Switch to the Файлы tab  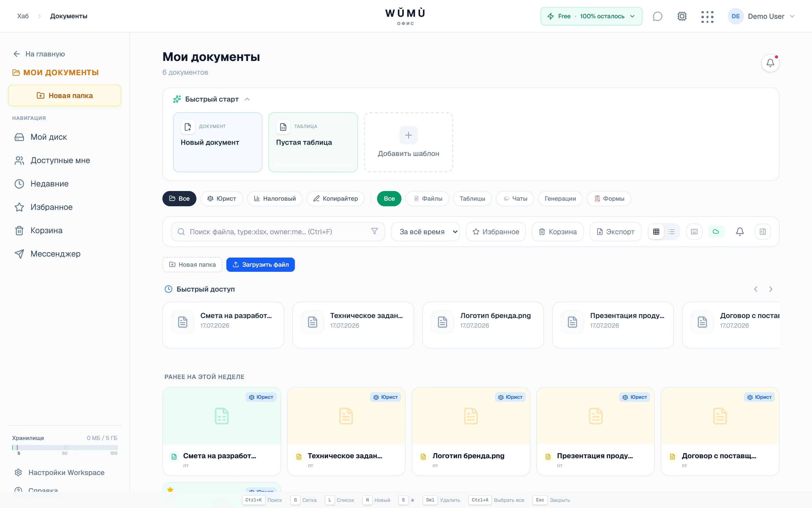point(427,199)
